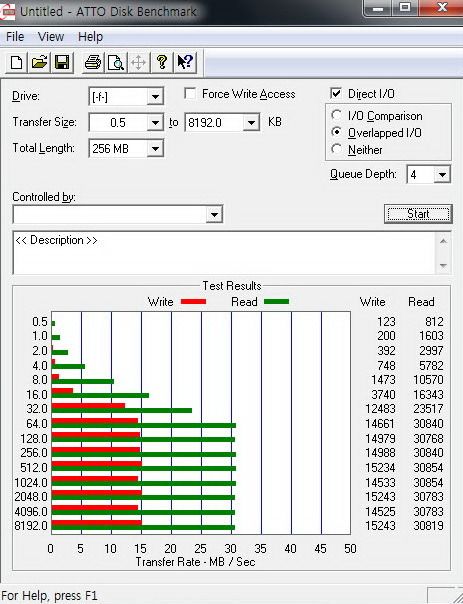Image resolution: width=463 pixels, height=604 pixels.
Task: Close the ATTO Disk Benchmark window
Action: coord(442,8)
